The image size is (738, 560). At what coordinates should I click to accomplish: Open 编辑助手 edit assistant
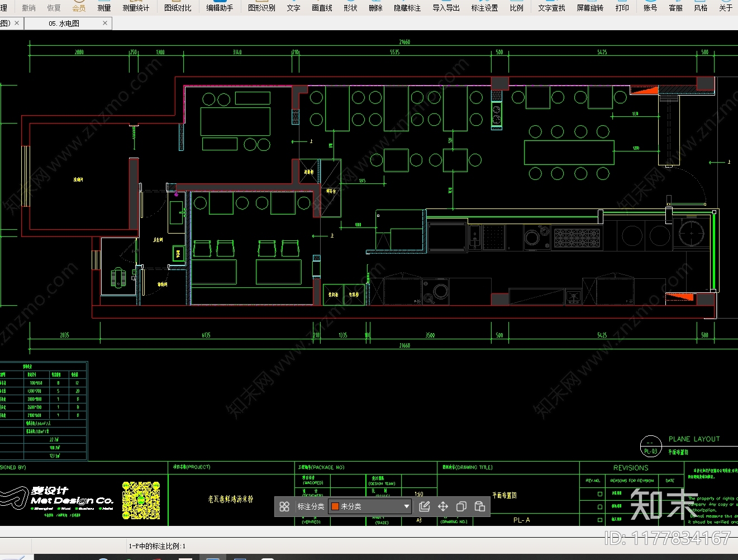220,8
